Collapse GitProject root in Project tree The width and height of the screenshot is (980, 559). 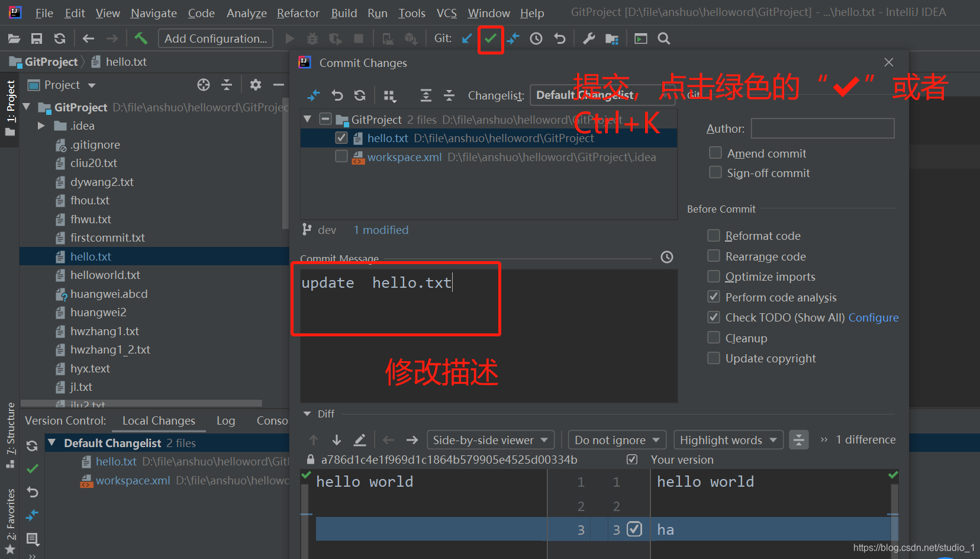pyautogui.click(x=26, y=107)
